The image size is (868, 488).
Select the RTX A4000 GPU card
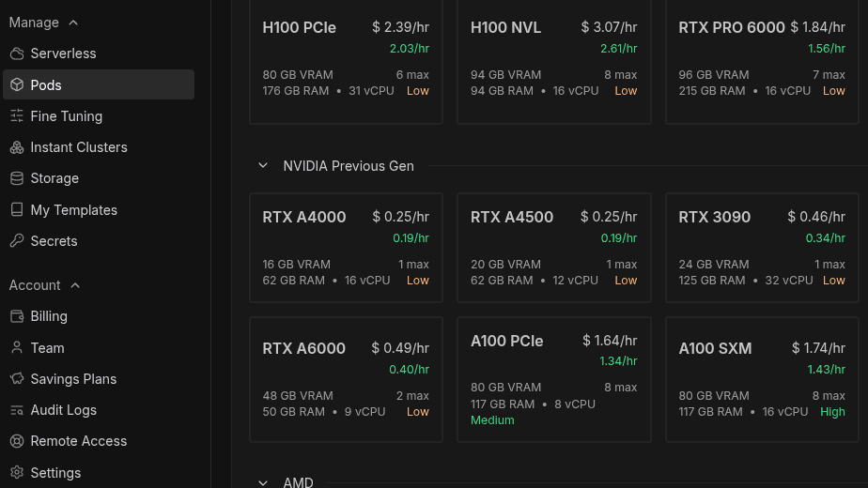pos(346,248)
